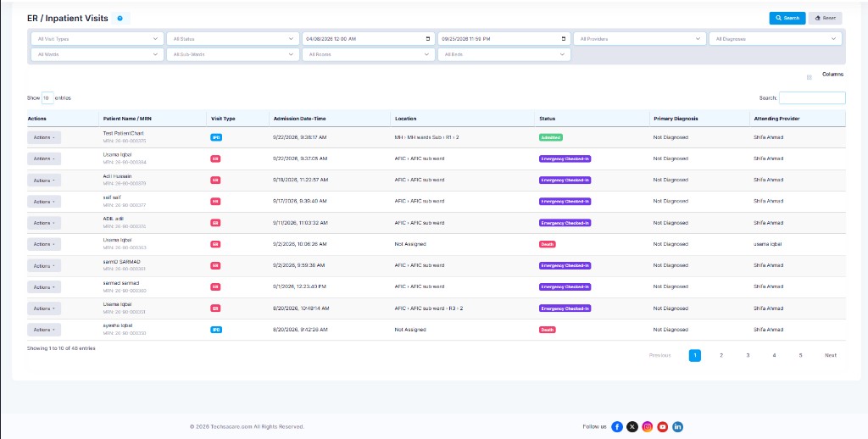Open Actions menu for sarmad sarmad
The height and width of the screenshot is (439, 868).
pos(44,286)
